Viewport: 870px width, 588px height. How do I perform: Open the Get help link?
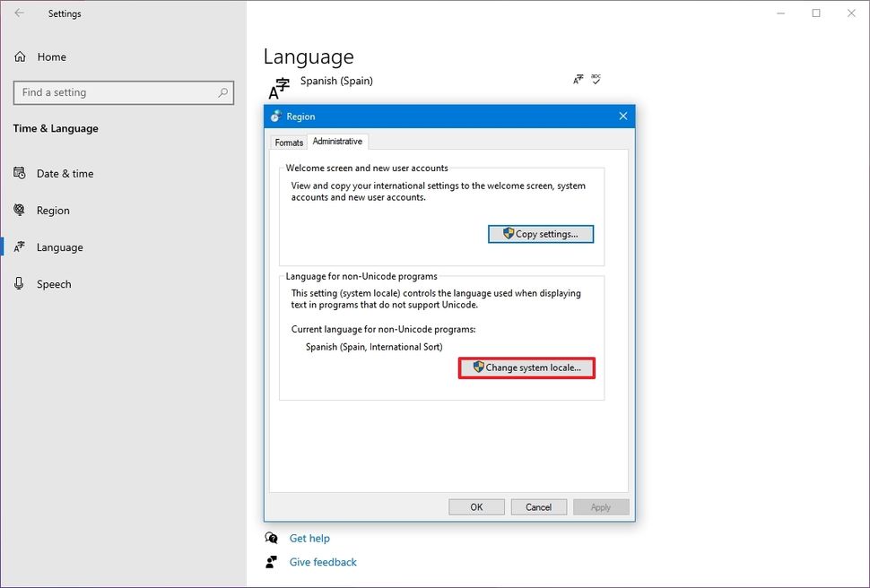pyautogui.click(x=309, y=538)
